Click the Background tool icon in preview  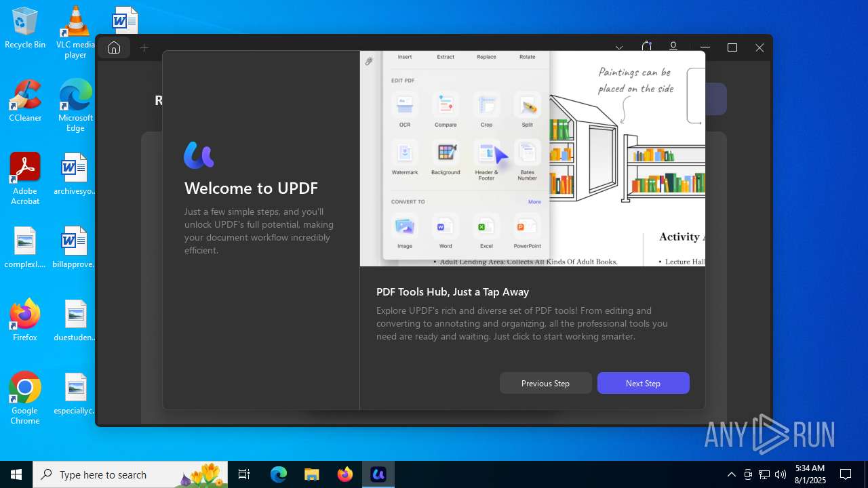[446, 152]
